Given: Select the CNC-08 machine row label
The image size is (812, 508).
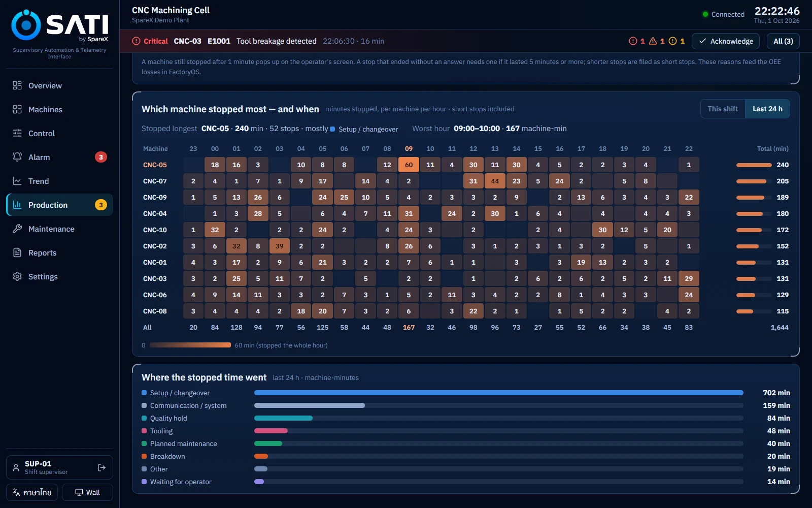Looking at the screenshot, I should 155,311.
